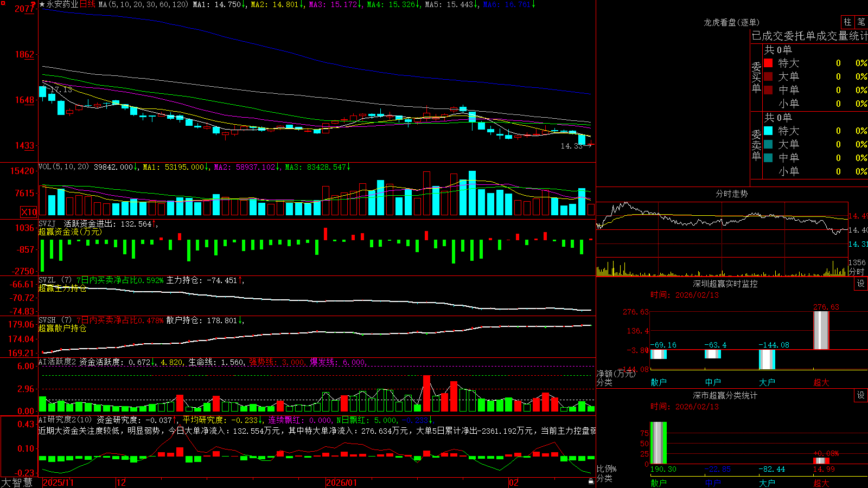Screen dimensions: 868x488
Task: Open 设 settings for 深市超赢分类统计 panel
Action: 861,395
